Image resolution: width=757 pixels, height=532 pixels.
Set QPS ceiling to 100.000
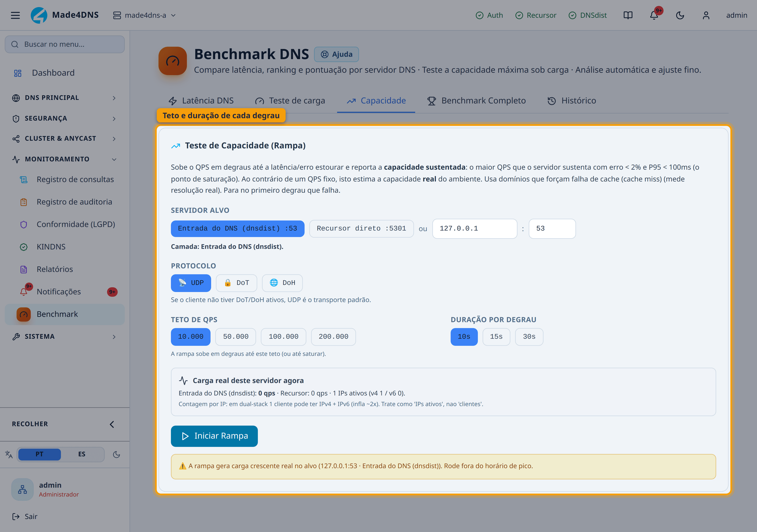click(x=283, y=337)
